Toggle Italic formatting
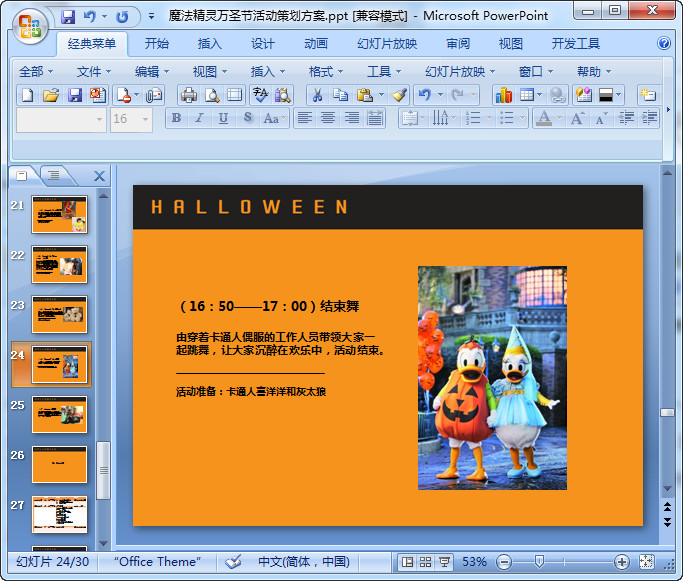Screen dimensions: 683x581 click(199, 118)
